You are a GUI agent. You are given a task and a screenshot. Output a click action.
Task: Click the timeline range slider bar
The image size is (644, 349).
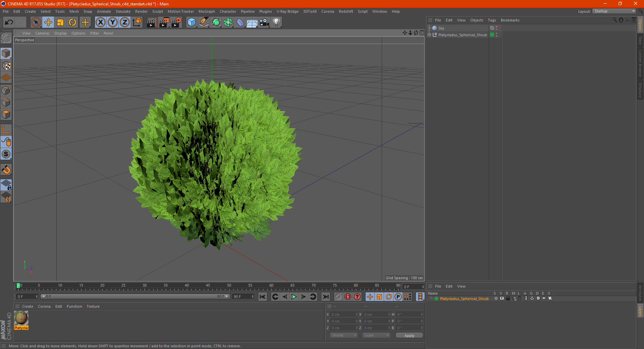(135, 296)
